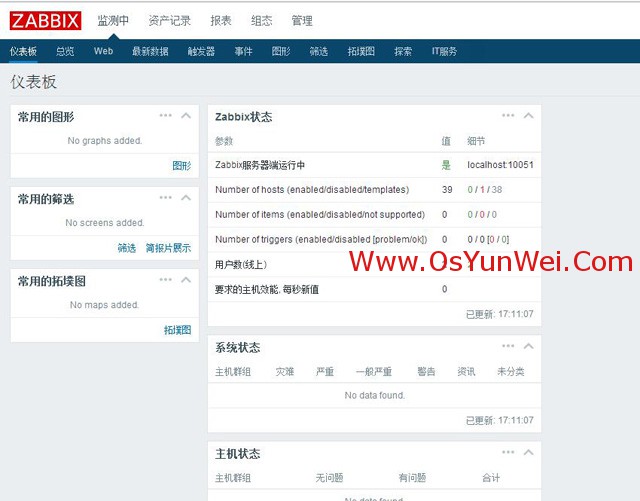This screenshot has height=501, width=640.
Task: Collapse the 系统状态 widget
Action: click(x=529, y=346)
